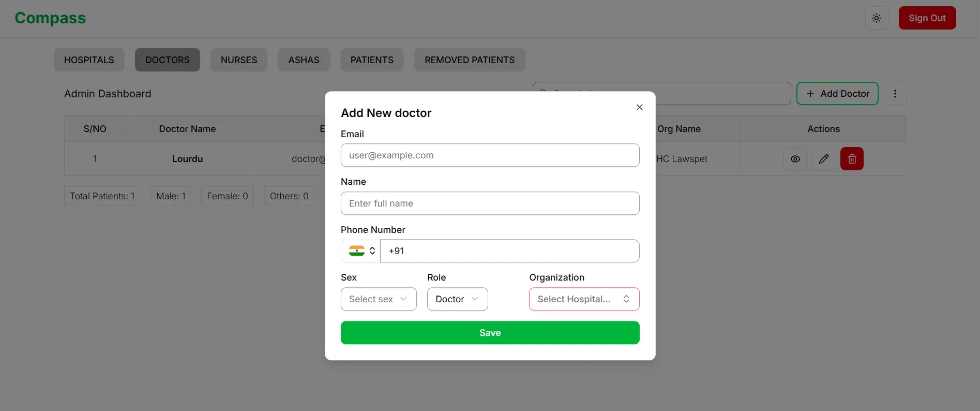Click the Compass logo link
Image resolution: width=980 pixels, height=411 pixels.
[x=50, y=18]
